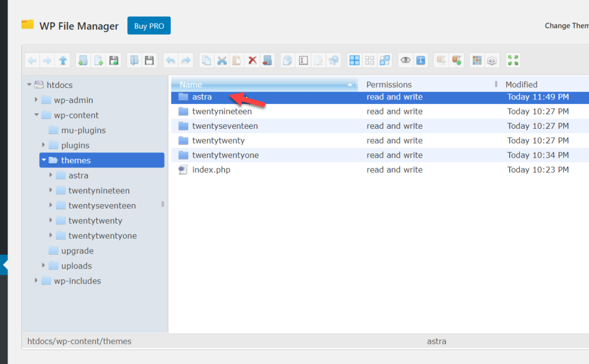Duplicate the selected item
589x364 pixels.
coord(288,60)
